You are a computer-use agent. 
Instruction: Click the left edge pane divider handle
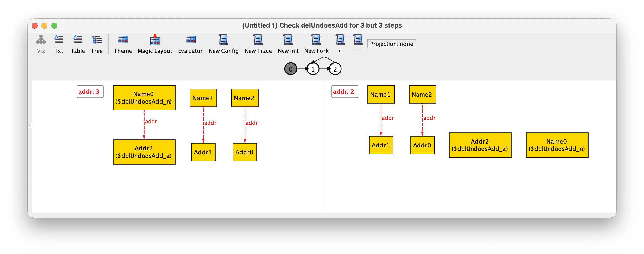click(x=30, y=125)
